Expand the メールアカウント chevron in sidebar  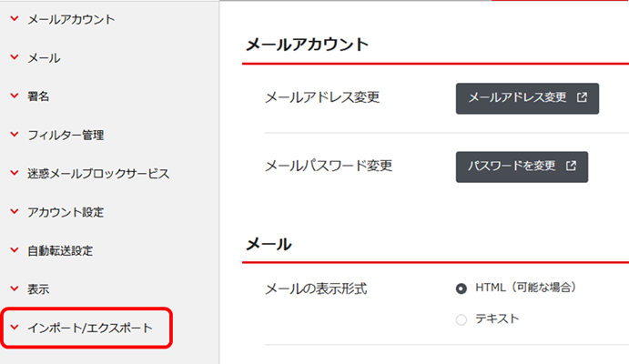(14, 18)
